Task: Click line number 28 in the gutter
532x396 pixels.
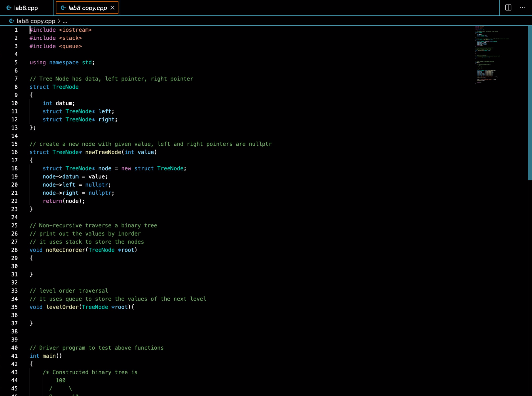Action: pyautogui.click(x=14, y=250)
